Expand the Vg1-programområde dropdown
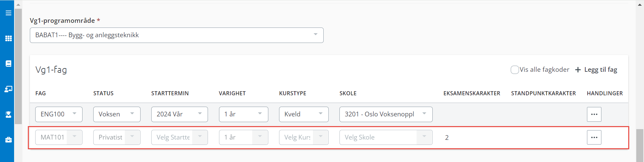The height and width of the screenshot is (162, 644). pos(177,35)
